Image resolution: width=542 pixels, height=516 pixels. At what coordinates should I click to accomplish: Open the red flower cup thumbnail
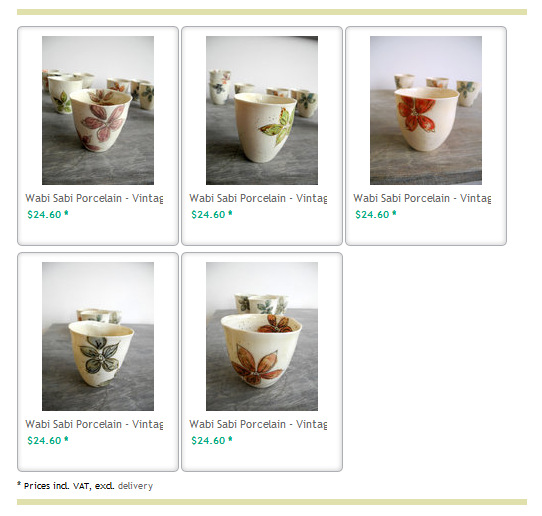pos(426,110)
